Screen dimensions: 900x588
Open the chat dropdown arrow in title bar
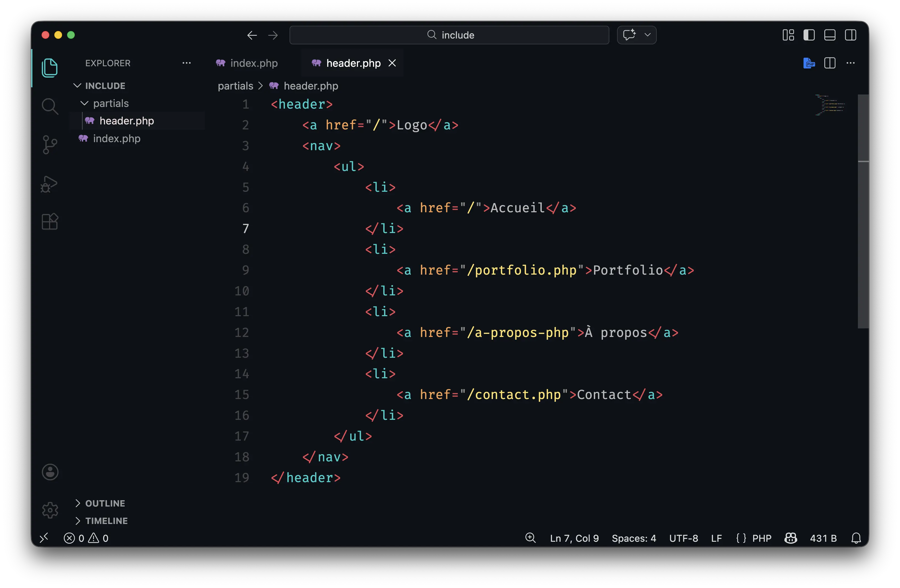(647, 35)
